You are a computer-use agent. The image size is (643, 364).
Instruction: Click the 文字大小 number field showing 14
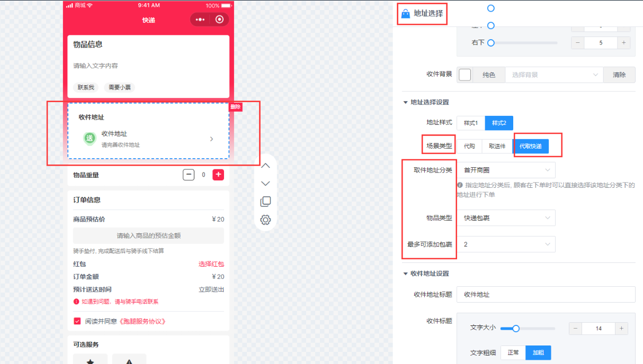pos(599,329)
